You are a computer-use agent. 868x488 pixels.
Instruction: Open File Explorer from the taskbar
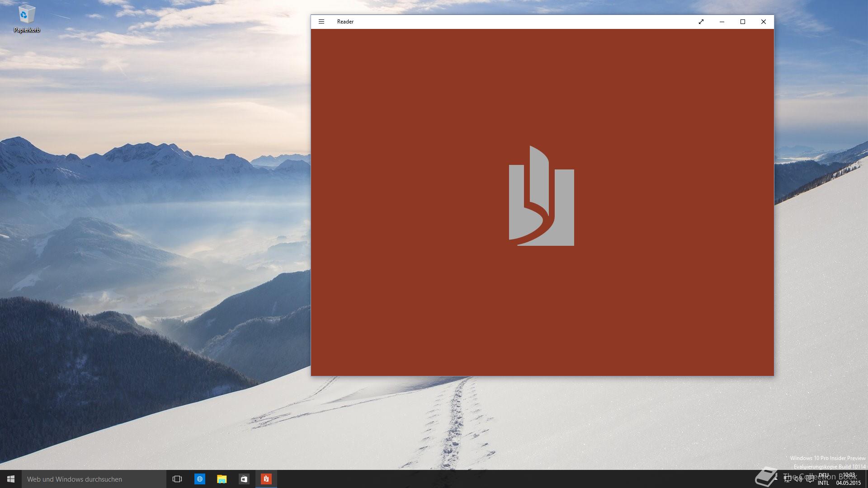[222, 479]
